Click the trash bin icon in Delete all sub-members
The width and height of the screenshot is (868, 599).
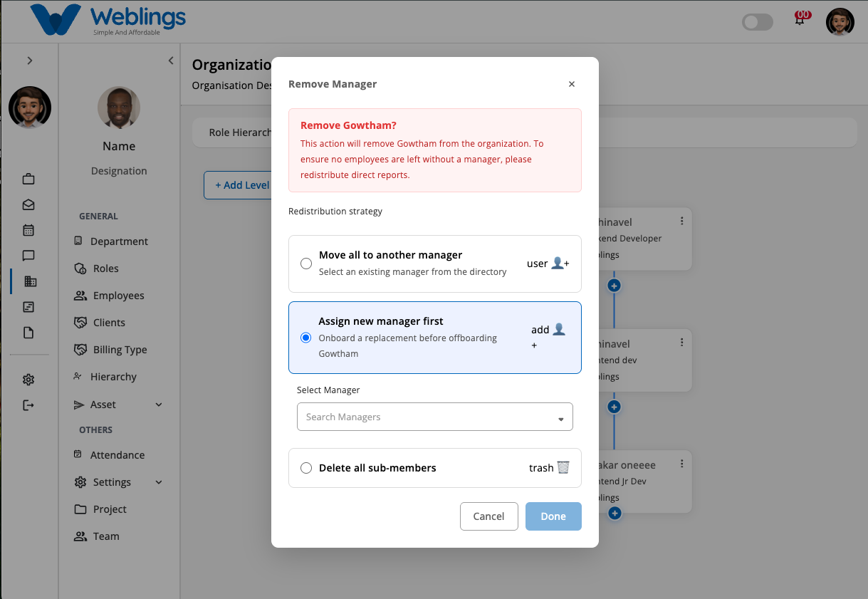563,467
